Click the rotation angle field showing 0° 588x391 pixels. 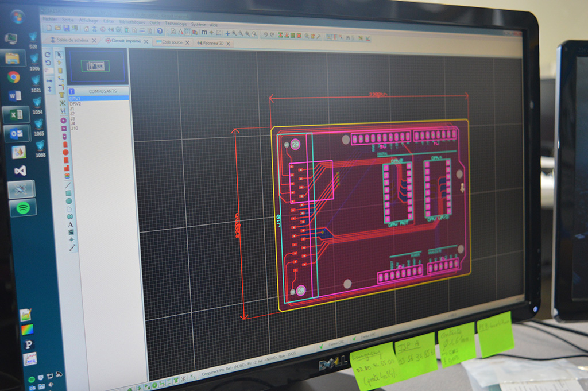(49, 71)
